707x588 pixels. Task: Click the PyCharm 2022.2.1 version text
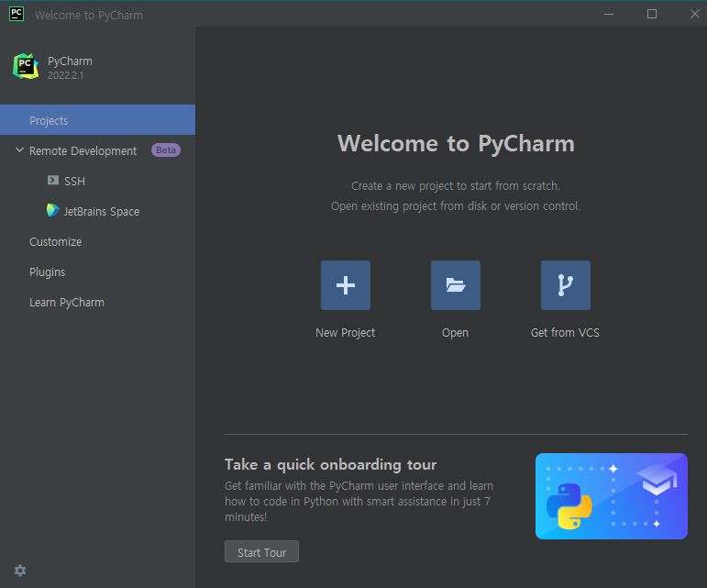coord(66,75)
